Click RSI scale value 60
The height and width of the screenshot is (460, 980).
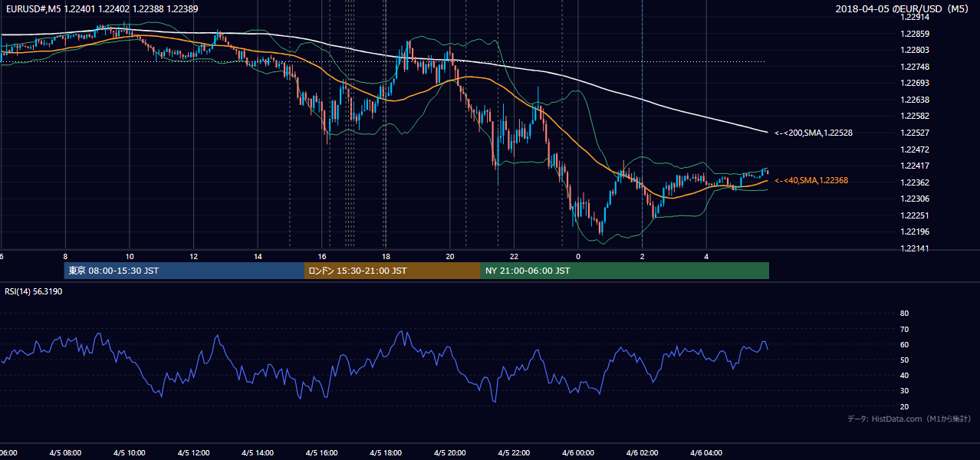(x=904, y=344)
